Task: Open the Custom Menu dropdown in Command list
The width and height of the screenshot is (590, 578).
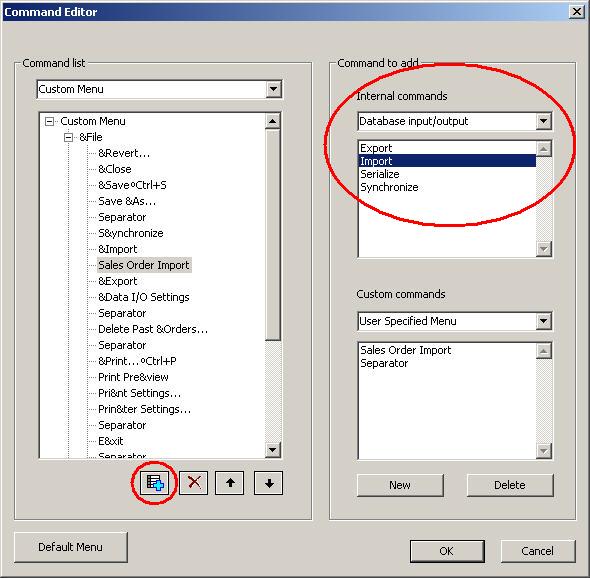Action: (x=274, y=89)
